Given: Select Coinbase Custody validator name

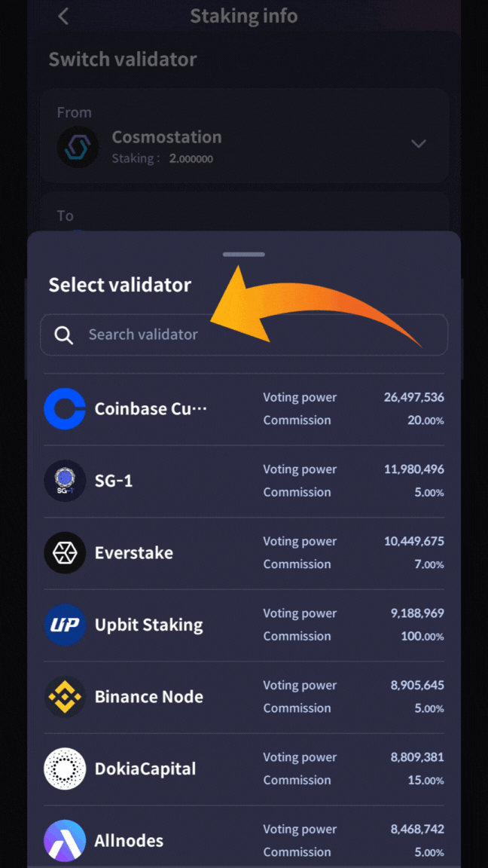Looking at the screenshot, I should point(150,409).
